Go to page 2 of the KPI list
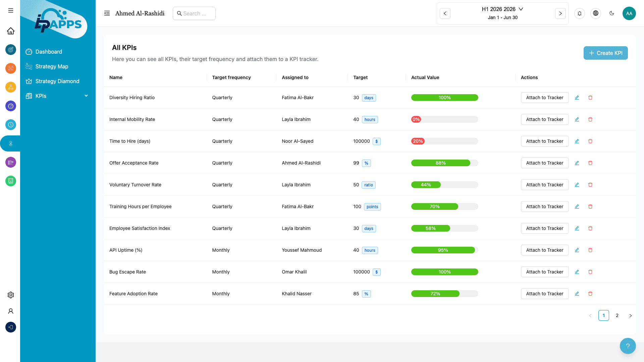Image resolution: width=644 pixels, height=362 pixels. 617,315
